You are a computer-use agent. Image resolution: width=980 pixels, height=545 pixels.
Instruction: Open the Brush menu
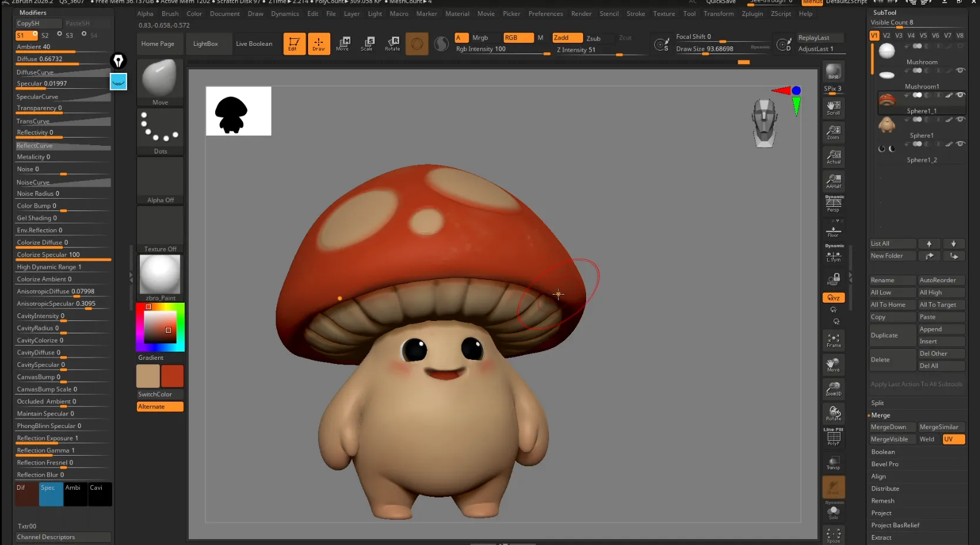[x=170, y=14]
